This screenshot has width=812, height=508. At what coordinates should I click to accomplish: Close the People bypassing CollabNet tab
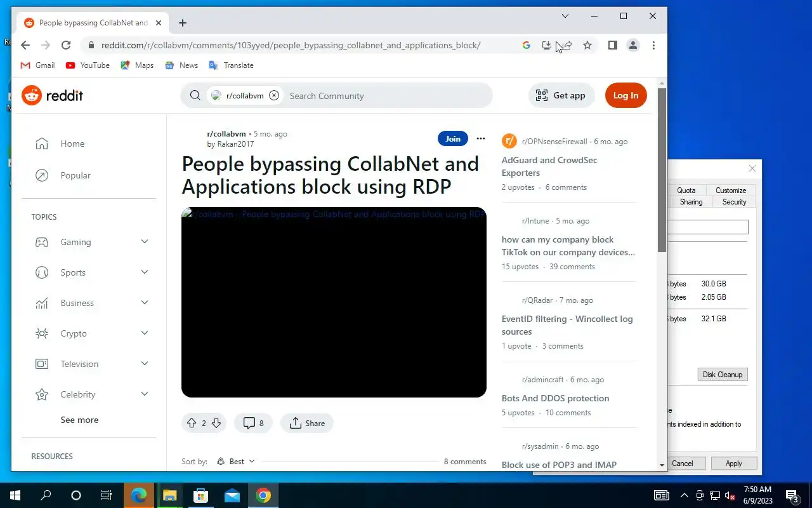(159, 23)
